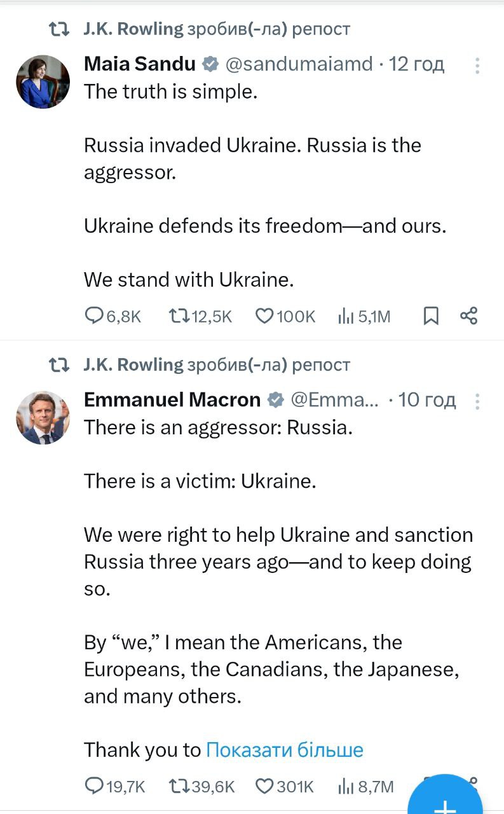Share Maia Sandu's tweet
This screenshot has width=504, height=814.
tap(468, 315)
